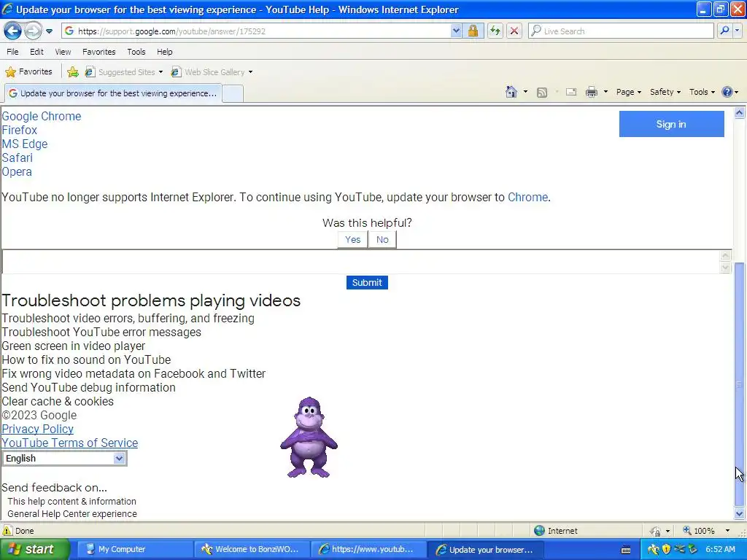The height and width of the screenshot is (560, 747).
Task: Switch to Welcome to BonziWO... taskbar button
Action: point(251,549)
